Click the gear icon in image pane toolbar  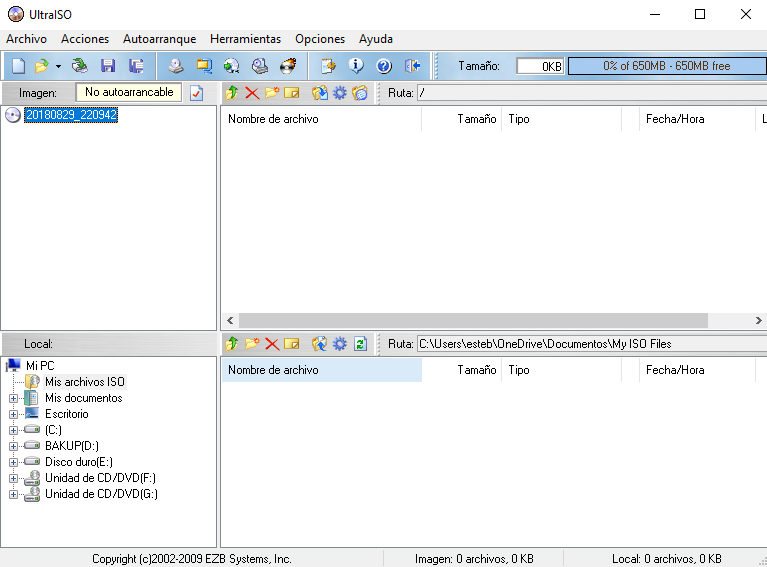339,92
